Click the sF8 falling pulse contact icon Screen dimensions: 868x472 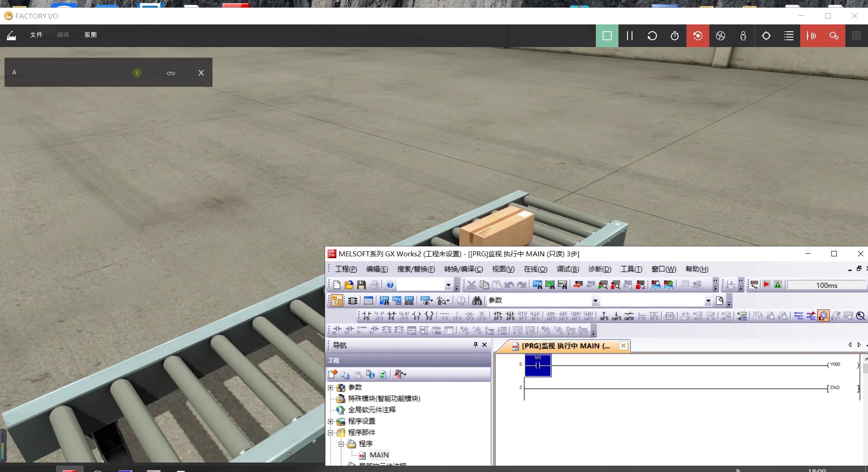[510, 316]
